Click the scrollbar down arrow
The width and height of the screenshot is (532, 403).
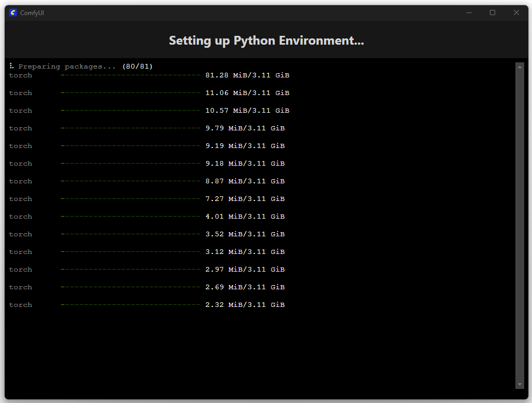point(520,384)
